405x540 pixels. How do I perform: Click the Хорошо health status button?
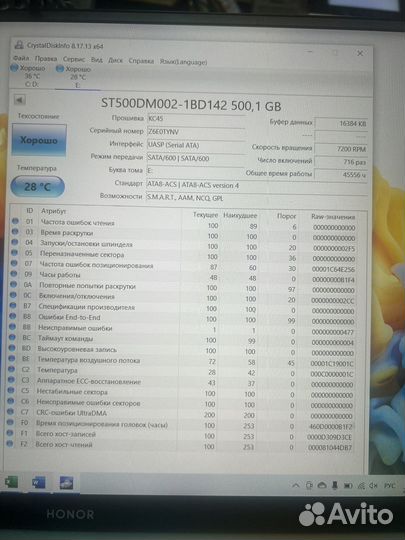(x=39, y=140)
